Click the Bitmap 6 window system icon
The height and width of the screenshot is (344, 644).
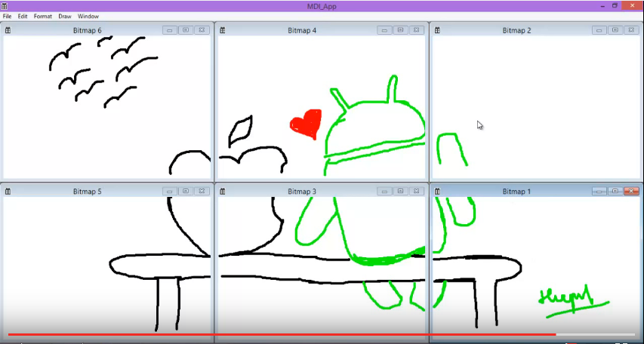click(8, 30)
